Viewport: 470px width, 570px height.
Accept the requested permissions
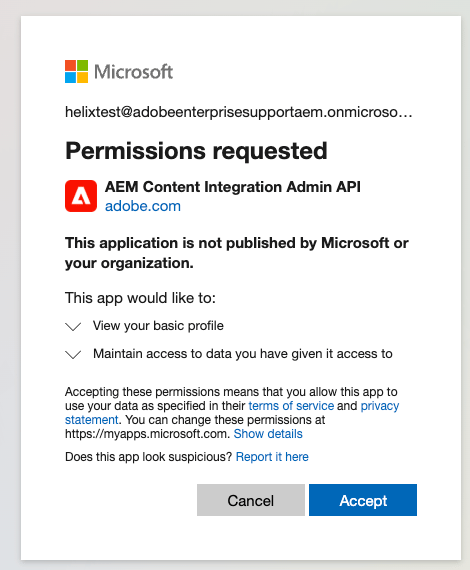coord(363,500)
